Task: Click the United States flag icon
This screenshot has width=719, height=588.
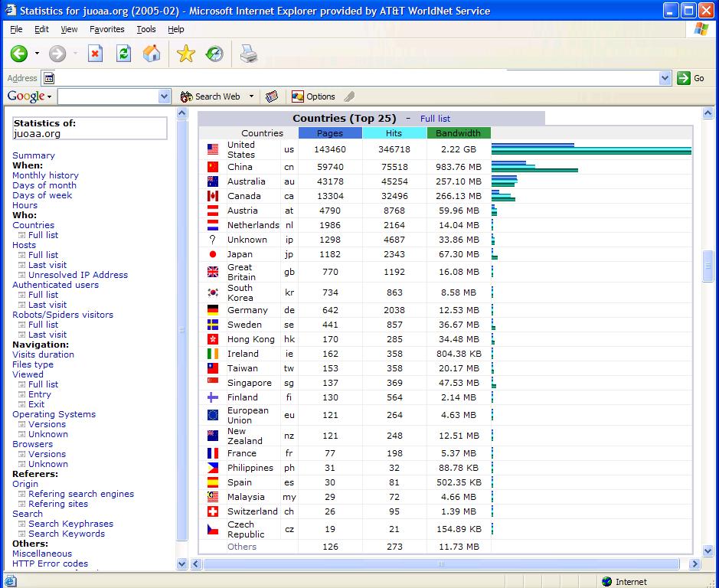Action: click(x=213, y=149)
